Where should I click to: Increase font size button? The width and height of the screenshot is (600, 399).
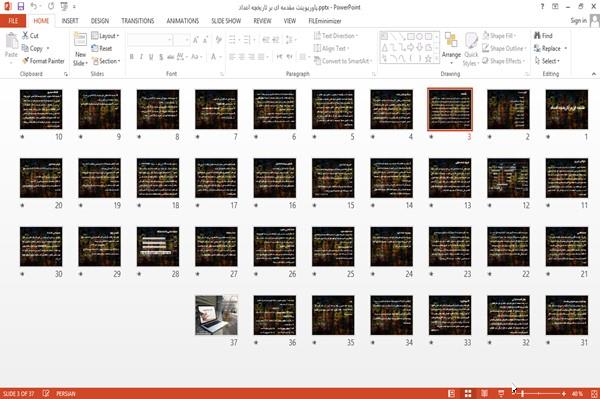point(196,40)
